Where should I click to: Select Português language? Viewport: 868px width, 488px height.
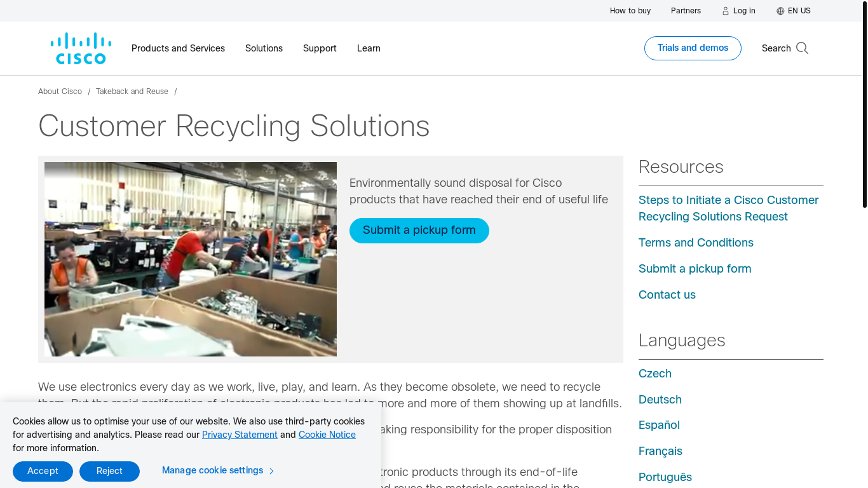click(665, 477)
